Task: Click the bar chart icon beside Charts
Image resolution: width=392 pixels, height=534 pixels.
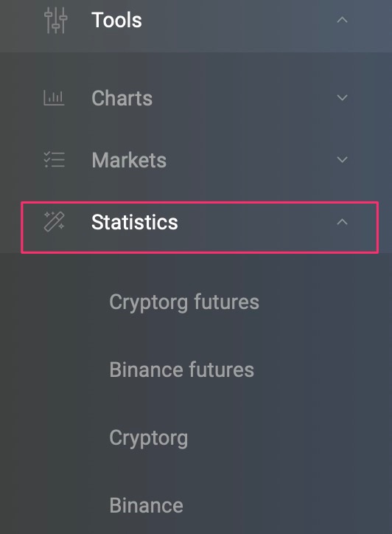Action: [54, 98]
